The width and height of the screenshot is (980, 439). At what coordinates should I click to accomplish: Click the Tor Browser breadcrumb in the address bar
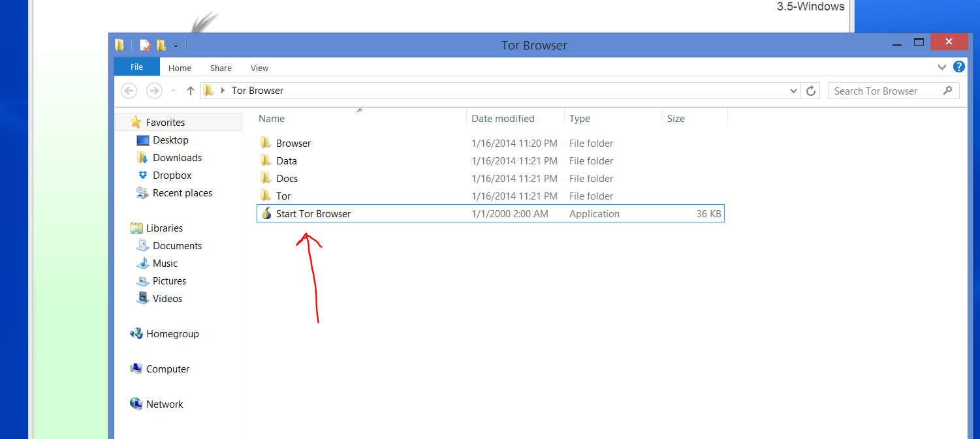(258, 91)
